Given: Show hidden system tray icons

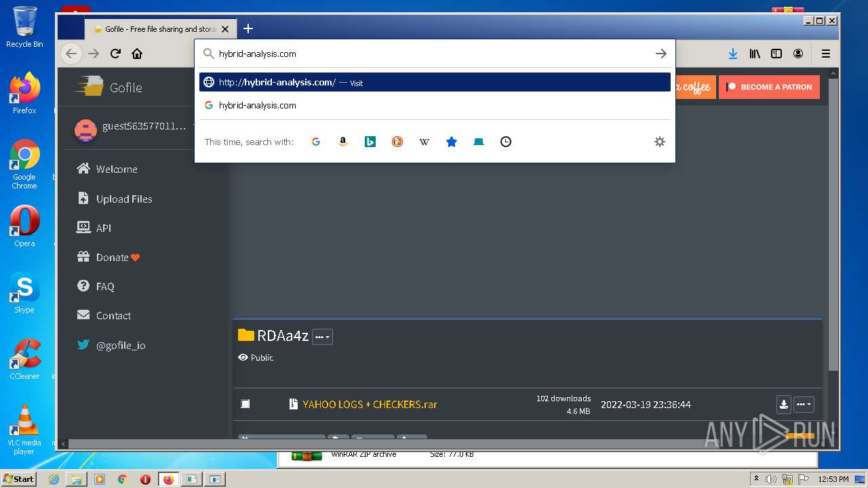Looking at the screenshot, I should 756,479.
